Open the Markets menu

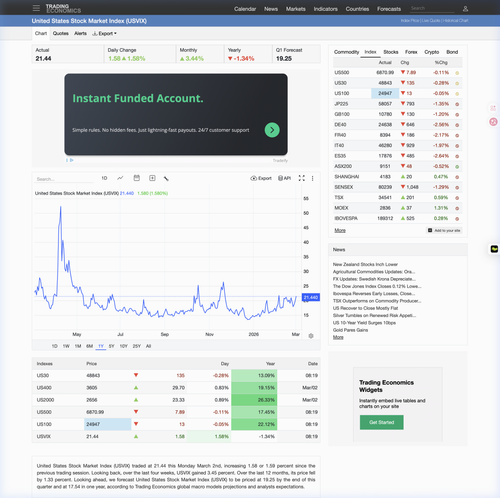(296, 9)
